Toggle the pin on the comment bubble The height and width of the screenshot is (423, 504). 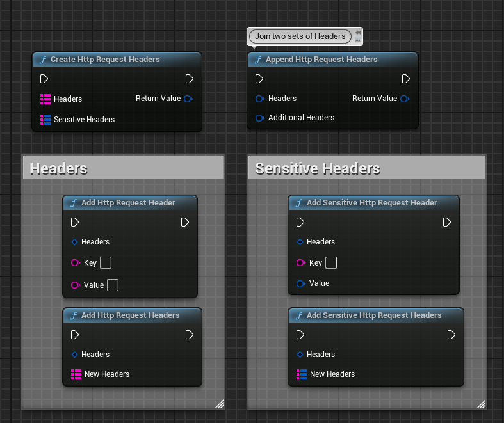(x=358, y=32)
